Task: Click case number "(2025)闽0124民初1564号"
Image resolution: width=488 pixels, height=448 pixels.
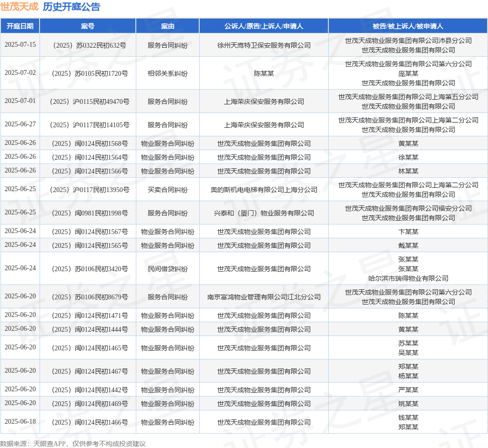Action: [x=90, y=157]
